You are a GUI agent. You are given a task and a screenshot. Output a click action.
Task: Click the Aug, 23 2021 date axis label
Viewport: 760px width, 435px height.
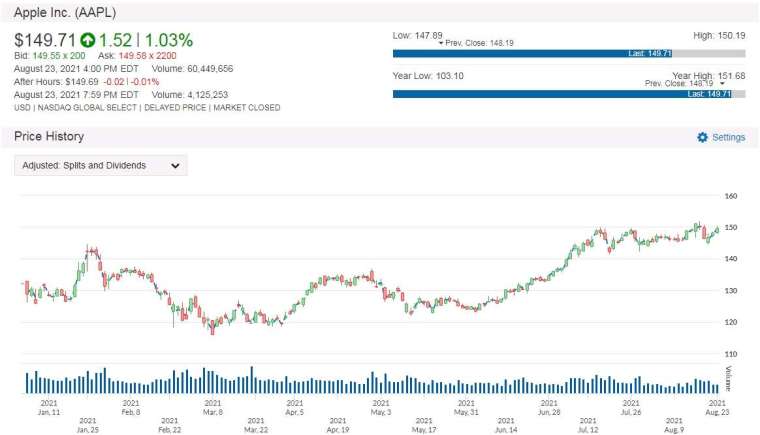[x=717, y=407]
